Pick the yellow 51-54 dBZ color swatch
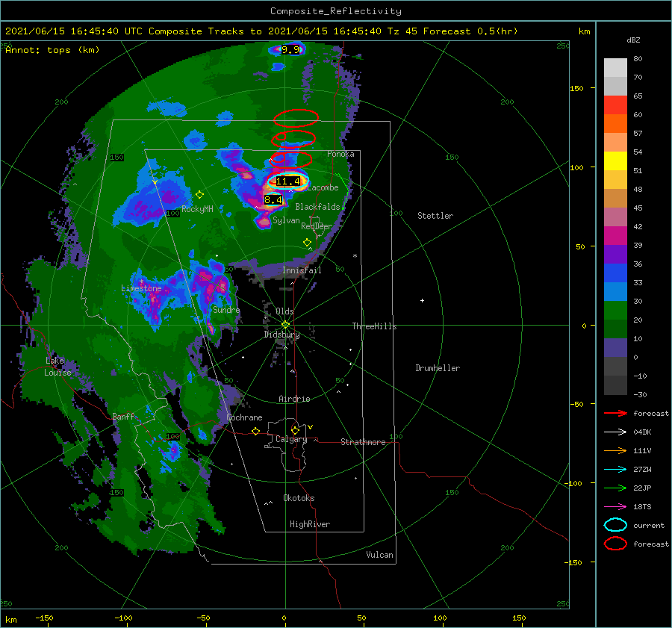Image resolution: width=672 pixels, height=628 pixels. pyautogui.click(x=615, y=161)
